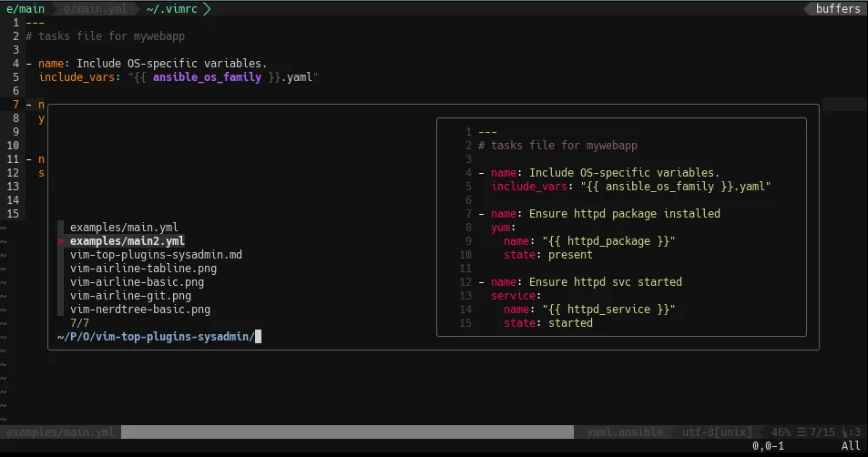Choose examples/main2.yml in the fuzzy finder
Viewport: 868px width, 457px height.
tap(127, 241)
